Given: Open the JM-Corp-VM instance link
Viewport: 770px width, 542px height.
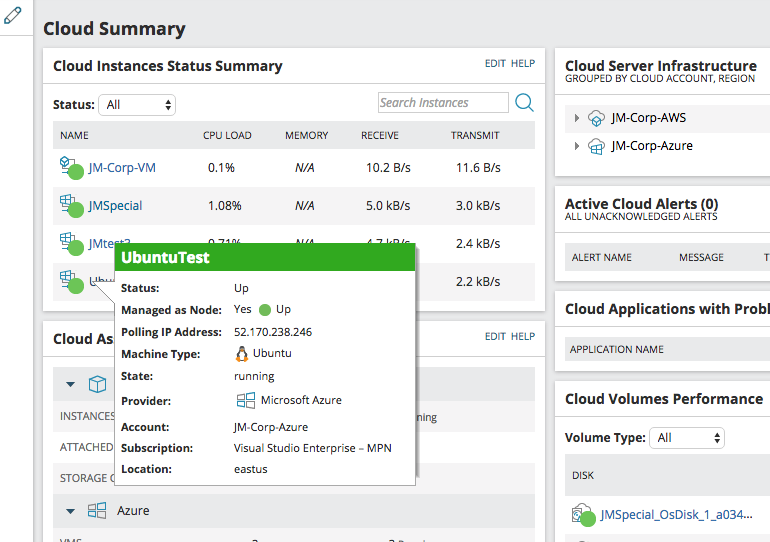Looking at the screenshot, I should 122,168.
